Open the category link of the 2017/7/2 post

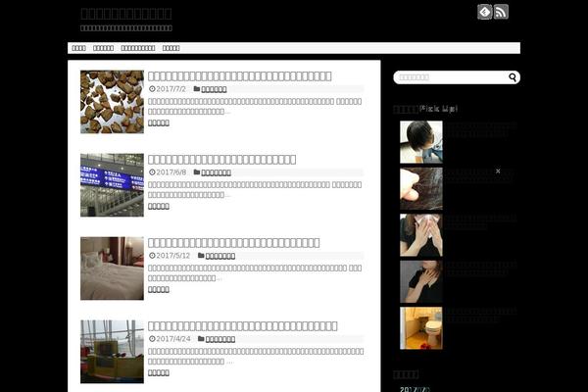click(214, 89)
